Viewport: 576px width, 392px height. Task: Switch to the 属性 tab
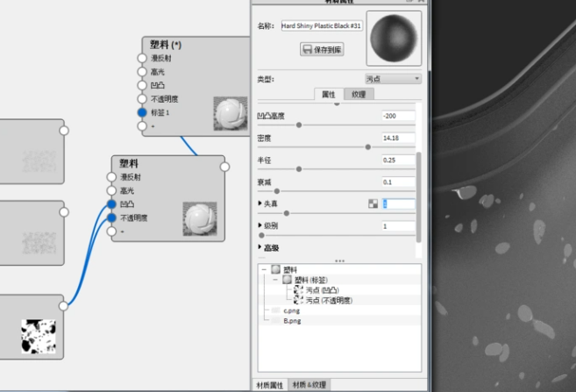[x=329, y=95]
